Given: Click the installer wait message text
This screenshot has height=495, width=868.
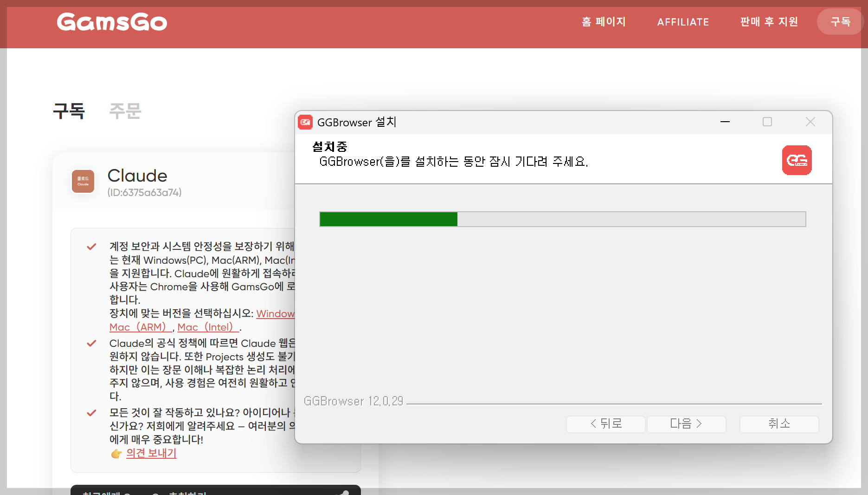Looking at the screenshot, I should coord(454,162).
